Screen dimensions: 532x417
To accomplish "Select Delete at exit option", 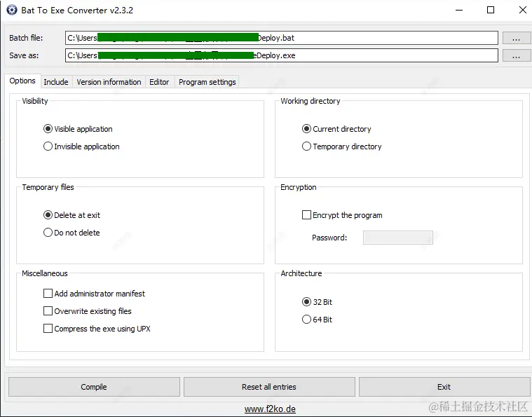I will tap(72, 215).
